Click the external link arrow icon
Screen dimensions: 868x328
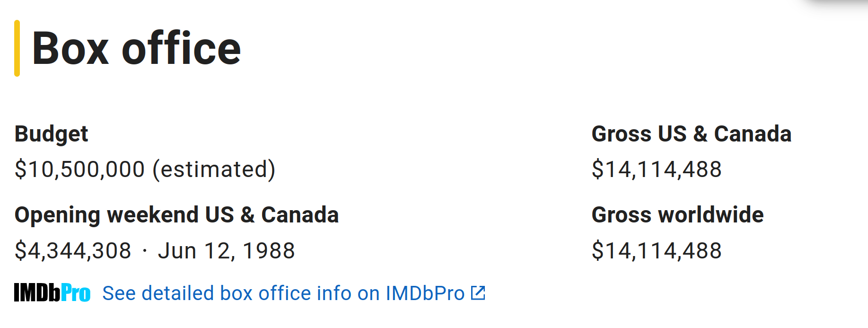coord(478,293)
